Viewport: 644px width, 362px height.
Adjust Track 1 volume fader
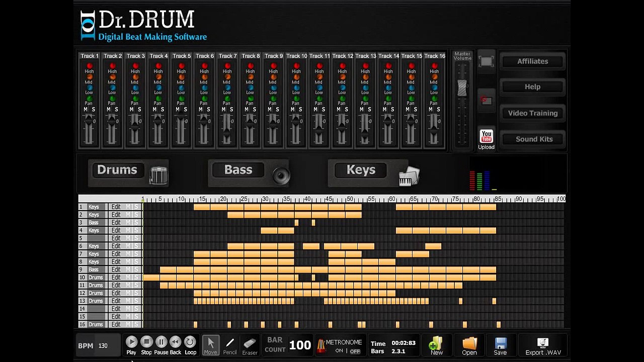click(89, 121)
